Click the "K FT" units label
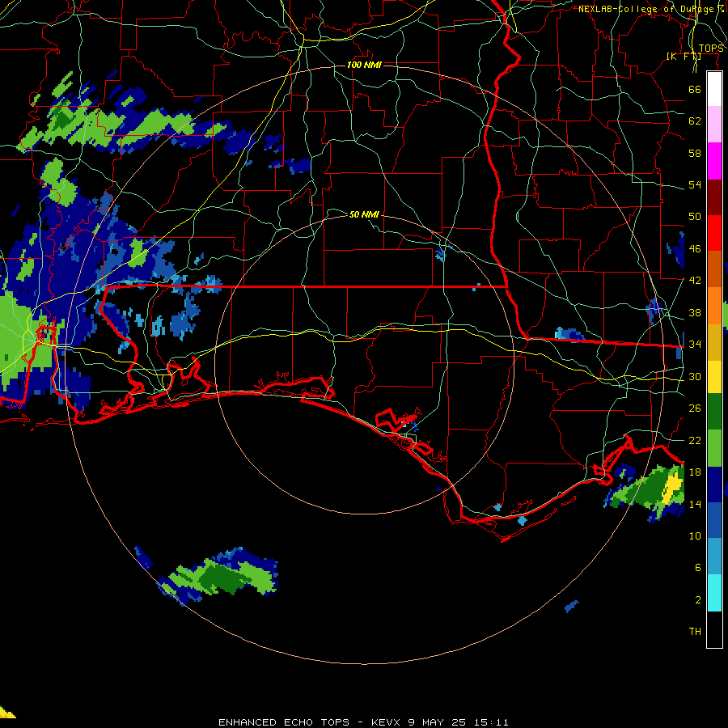The image size is (728, 728). (x=684, y=57)
